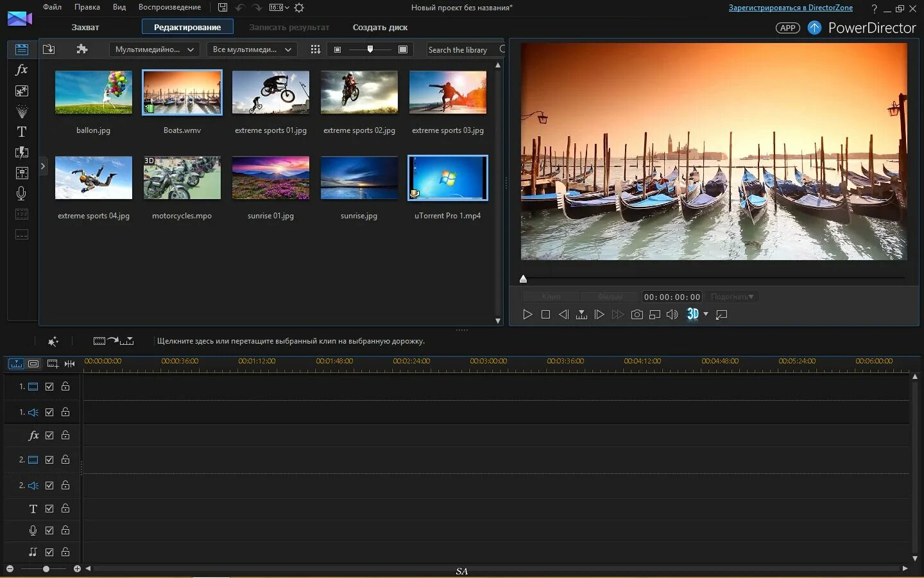Viewport: 924px width, 578px height.
Task: Open the Effects room (fx) in sidebar
Action: click(x=21, y=69)
